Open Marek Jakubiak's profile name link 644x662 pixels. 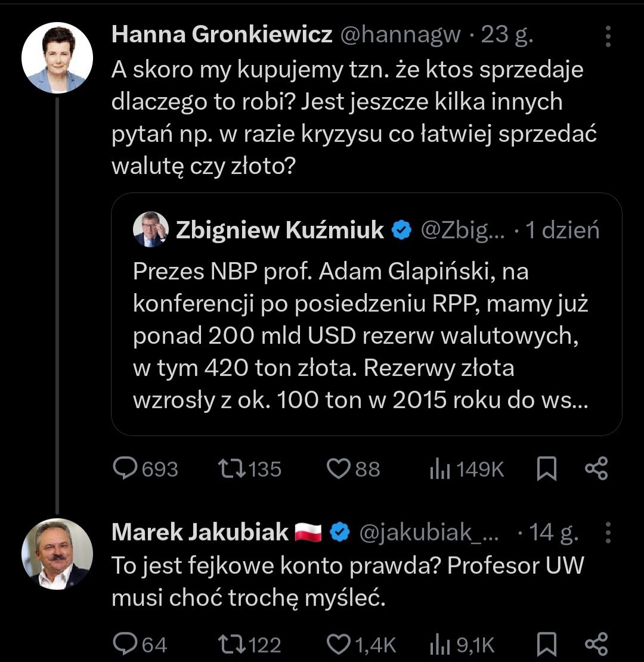[x=200, y=532]
